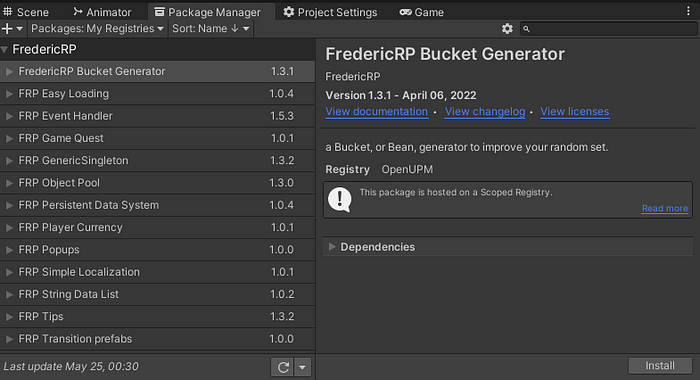Expand FRP GenericSingleton versions arrow
This screenshot has height=380, width=700.
click(9, 161)
